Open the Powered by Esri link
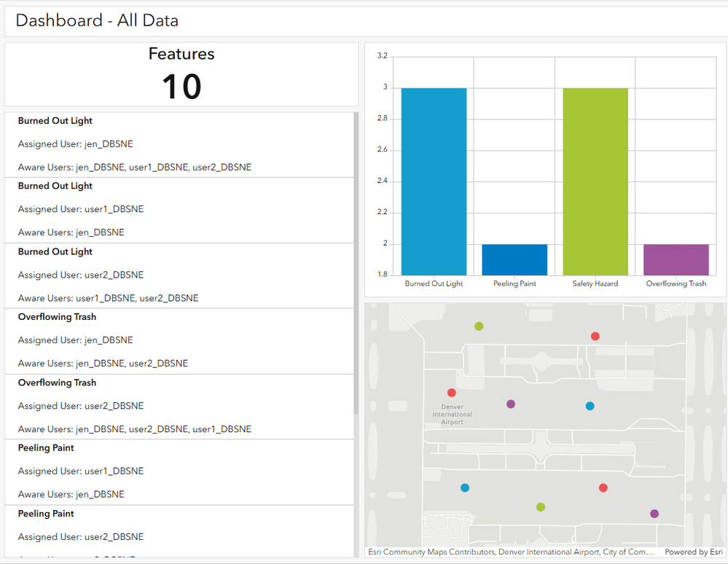 pos(694,552)
